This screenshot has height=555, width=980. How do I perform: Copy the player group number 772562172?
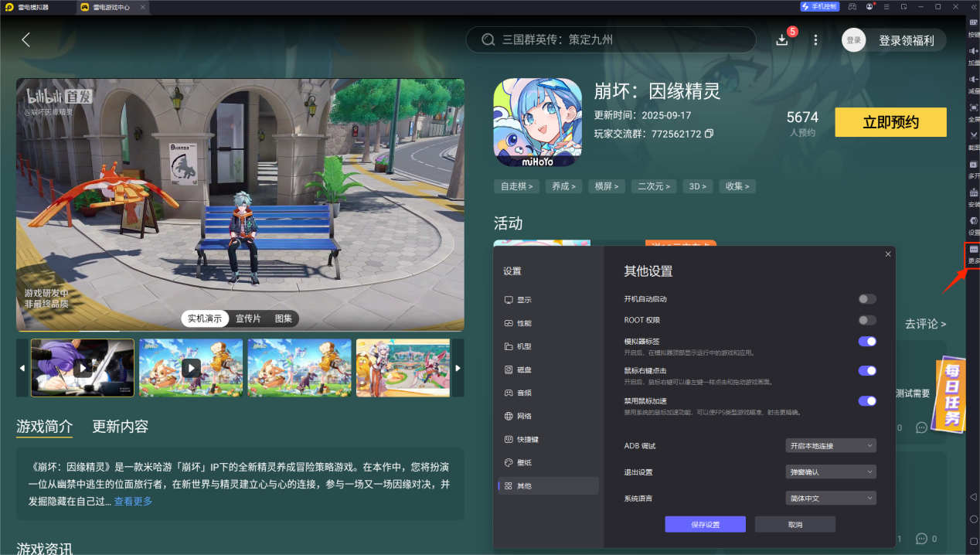(709, 134)
